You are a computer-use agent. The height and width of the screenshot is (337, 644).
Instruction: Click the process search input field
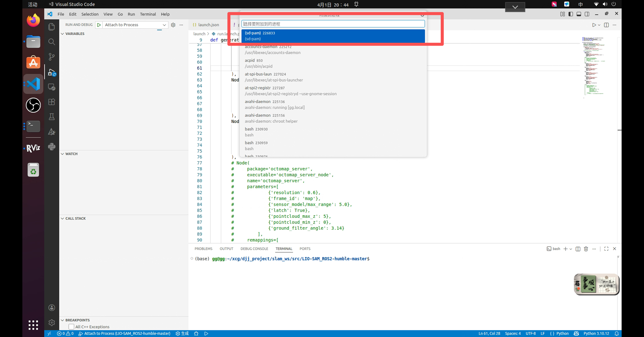tap(333, 24)
